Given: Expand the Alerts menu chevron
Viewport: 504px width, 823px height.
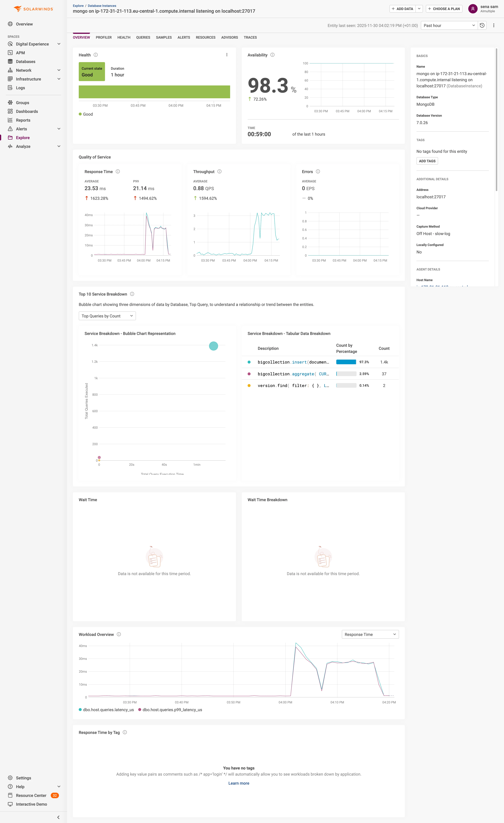Looking at the screenshot, I should click(59, 129).
